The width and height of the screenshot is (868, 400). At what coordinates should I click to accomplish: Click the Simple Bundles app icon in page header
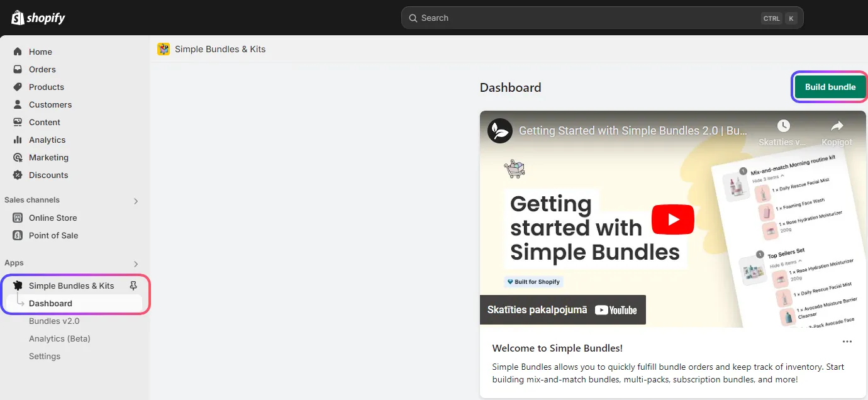164,49
